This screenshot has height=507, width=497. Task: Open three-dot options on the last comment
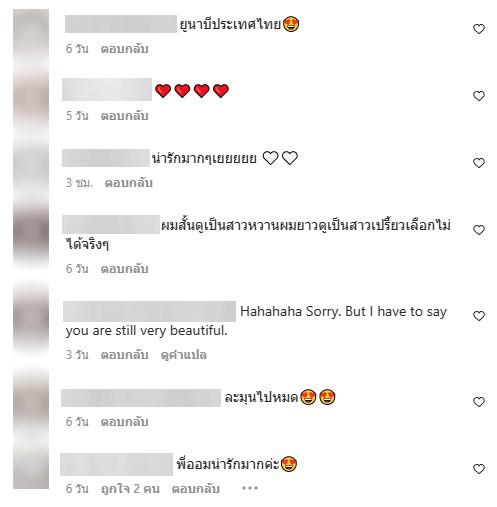250,488
